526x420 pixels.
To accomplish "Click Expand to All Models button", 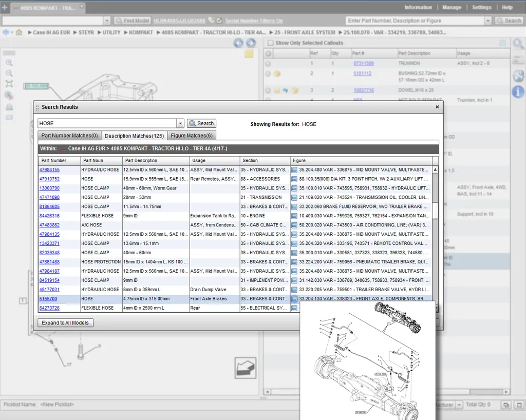I will click(x=65, y=323).
